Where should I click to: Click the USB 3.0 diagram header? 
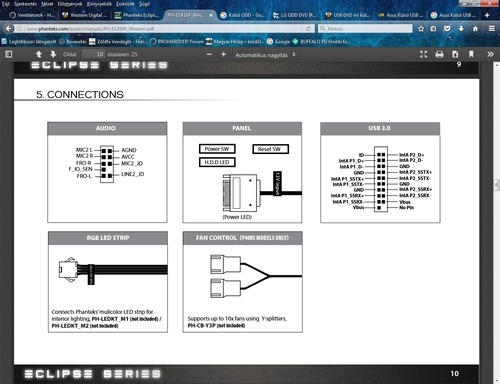pos(380,128)
